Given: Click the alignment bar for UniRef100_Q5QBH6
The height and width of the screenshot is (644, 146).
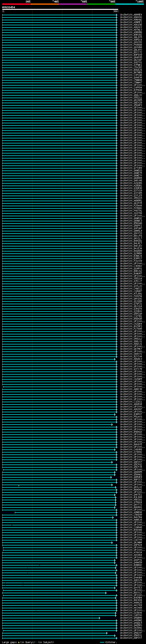Looking at the screenshot, I should [x=51, y=618].
